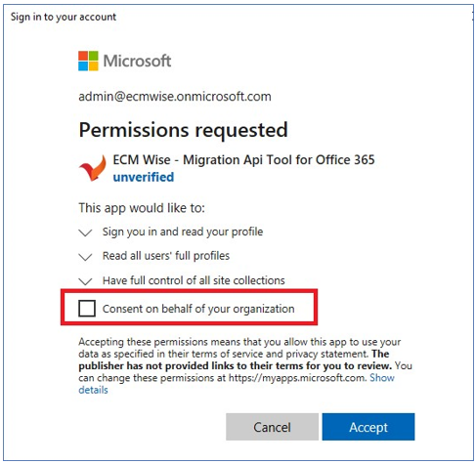Click the 'Sign in to your account' window title

[64, 17]
